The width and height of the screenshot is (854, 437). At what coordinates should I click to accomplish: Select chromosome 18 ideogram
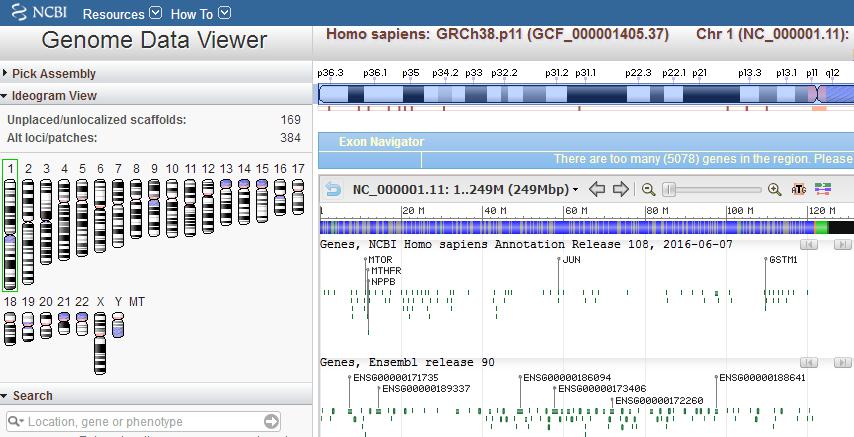(x=10, y=329)
